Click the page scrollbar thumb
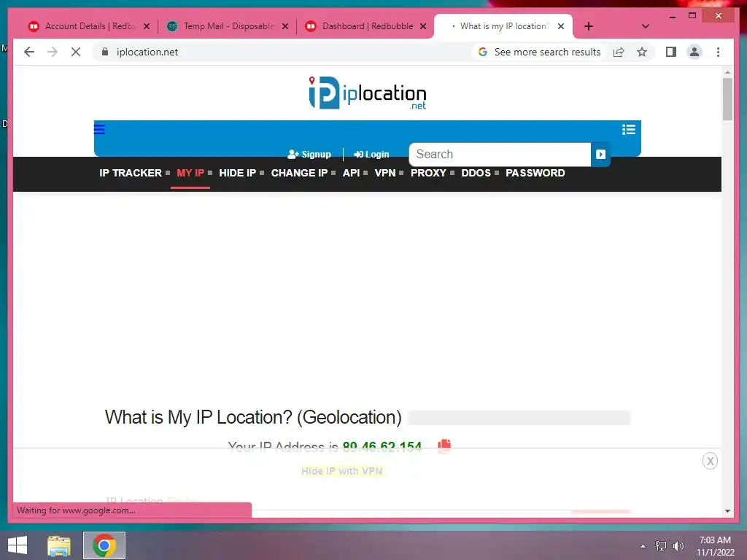The image size is (747, 560). click(727, 99)
